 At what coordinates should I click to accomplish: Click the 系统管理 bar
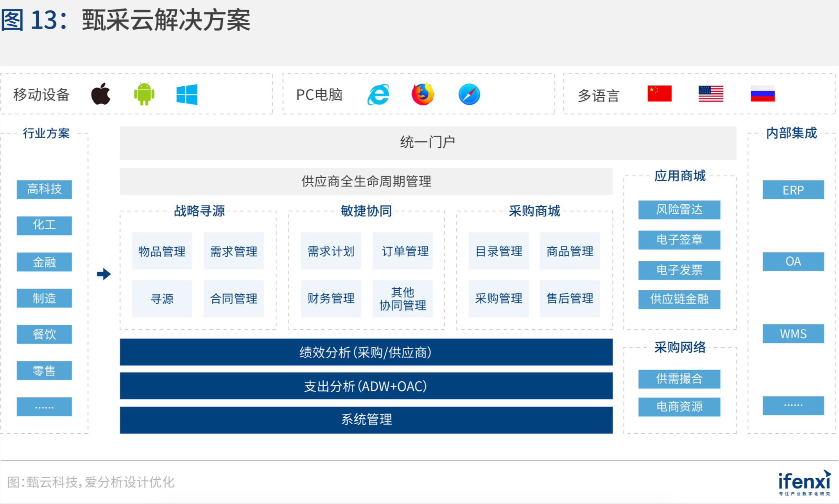(x=366, y=420)
